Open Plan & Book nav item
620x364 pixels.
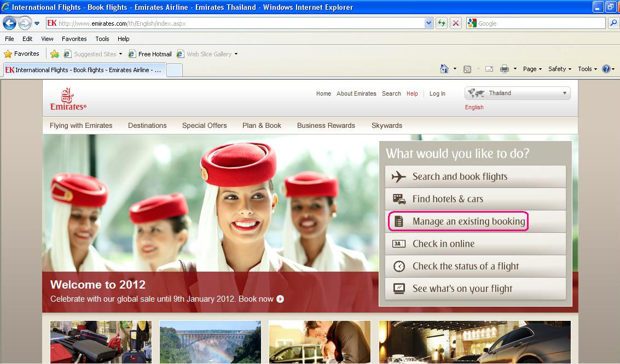[x=262, y=126]
